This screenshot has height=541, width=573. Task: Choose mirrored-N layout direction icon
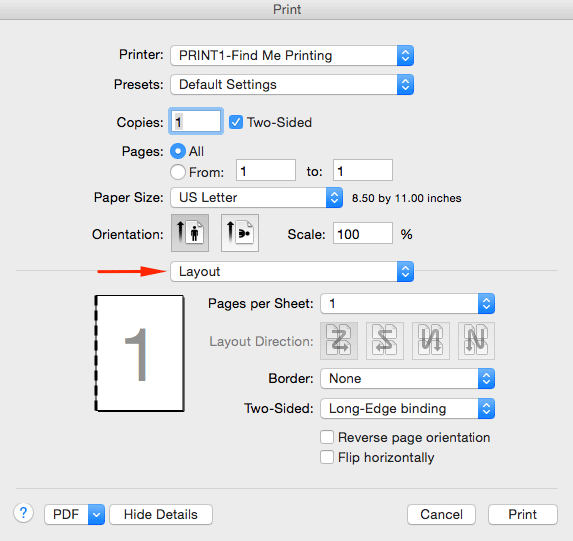tap(431, 341)
